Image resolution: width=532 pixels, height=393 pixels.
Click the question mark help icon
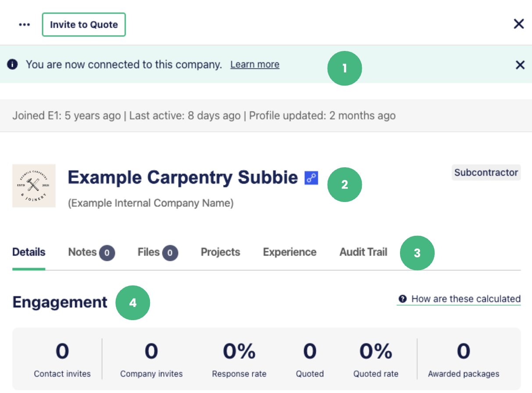tap(403, 299)
